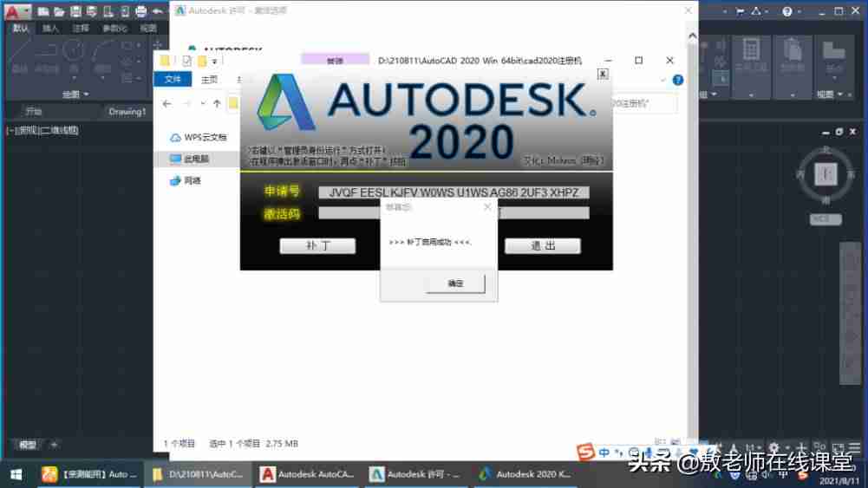Viewport: 868px width, 488px height.
Task: Click File Explorer blue help icon
Action: pyautogui.click(x=677, y=81)
